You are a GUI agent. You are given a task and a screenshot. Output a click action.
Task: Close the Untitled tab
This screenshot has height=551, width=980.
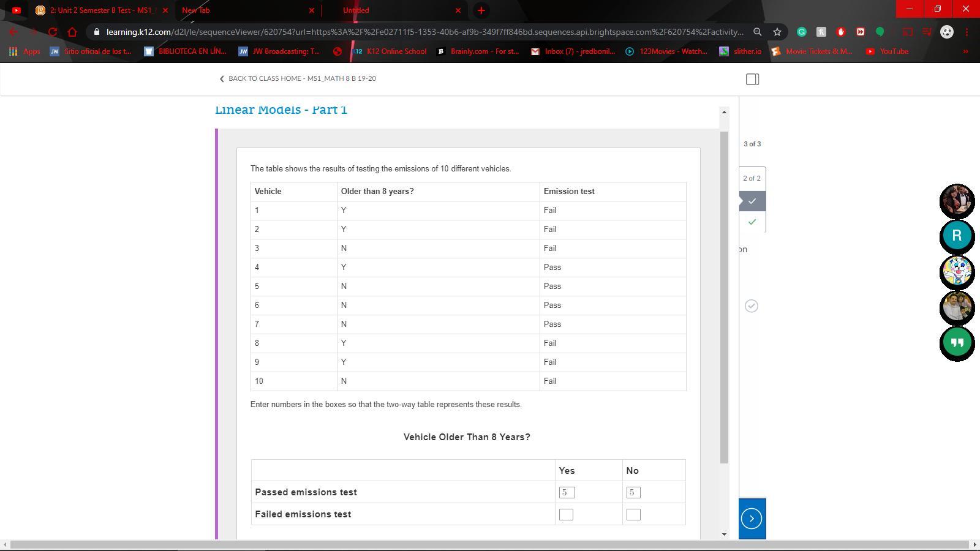click(x=458, y=10)
